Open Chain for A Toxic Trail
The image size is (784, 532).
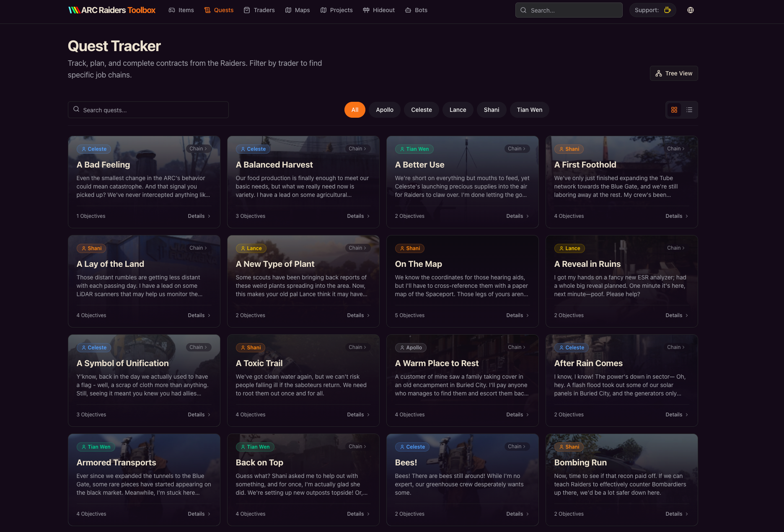click(357, 347)
